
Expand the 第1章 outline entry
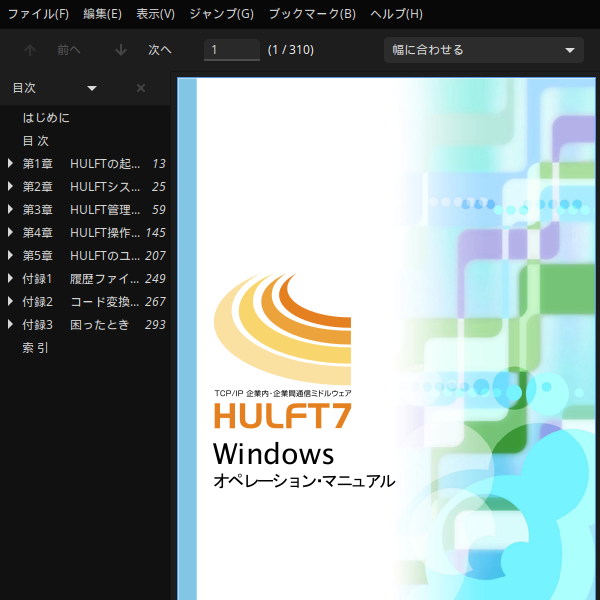click(11, 164)
